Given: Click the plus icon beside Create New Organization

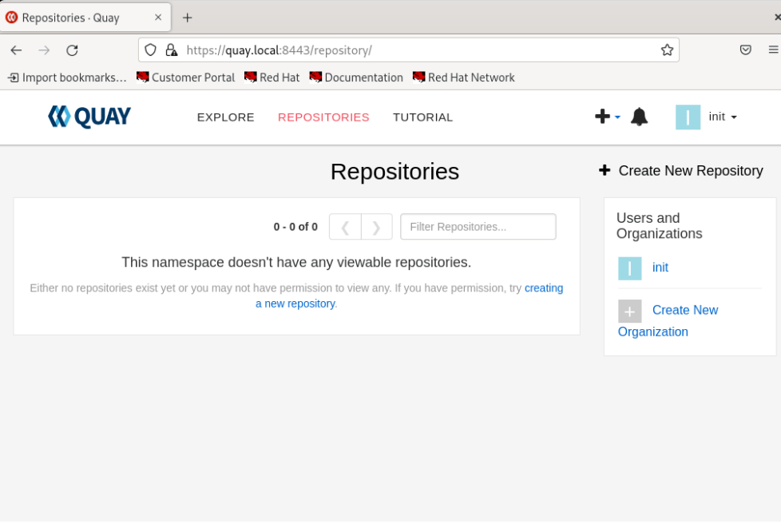Looking at the screenshot, I should pos(630,311).
